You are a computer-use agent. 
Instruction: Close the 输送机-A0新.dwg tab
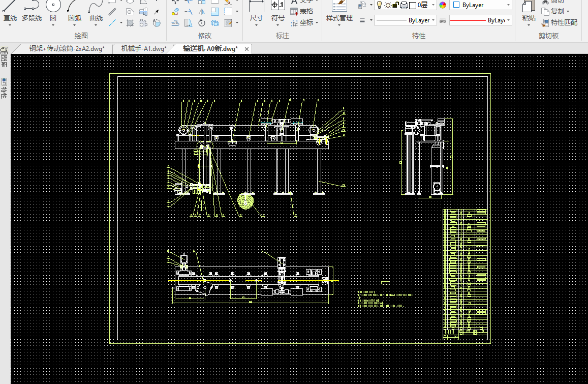(x=247, y=49)
